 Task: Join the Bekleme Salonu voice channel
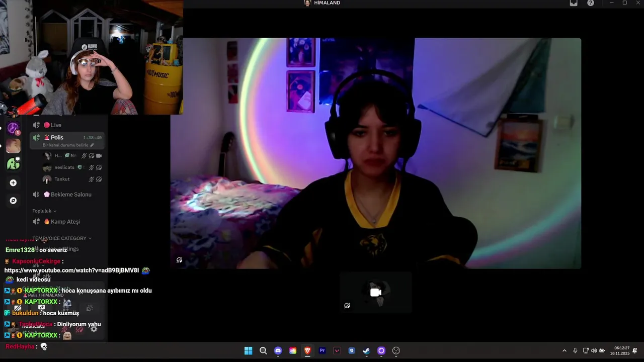68,195
